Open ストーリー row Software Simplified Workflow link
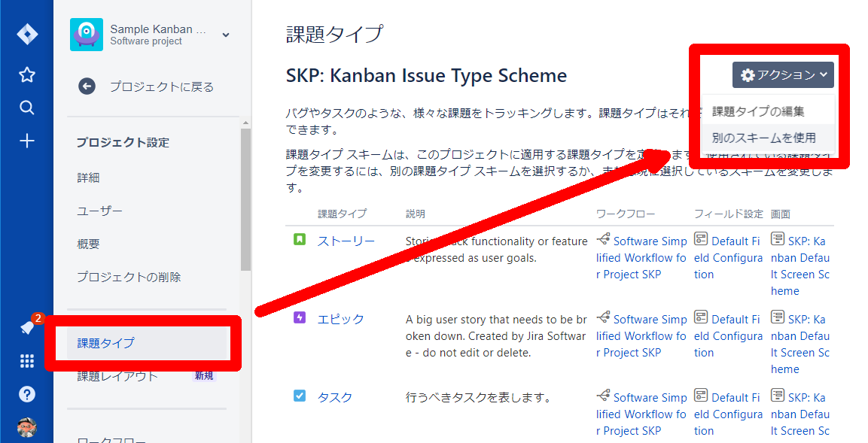The height and width of the screenshot is (443, 868). pos(641,258)
